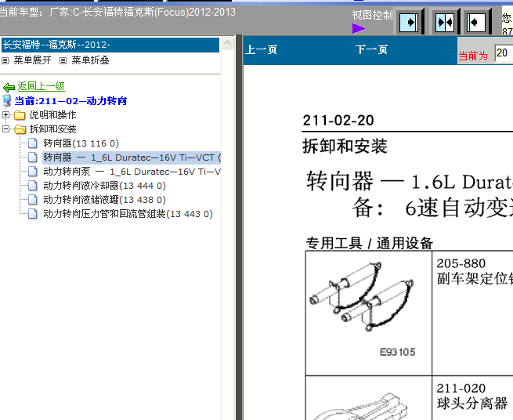
Task: Click document icon beside 动力转向压力管和回流管组装
Action: (32, 214)
